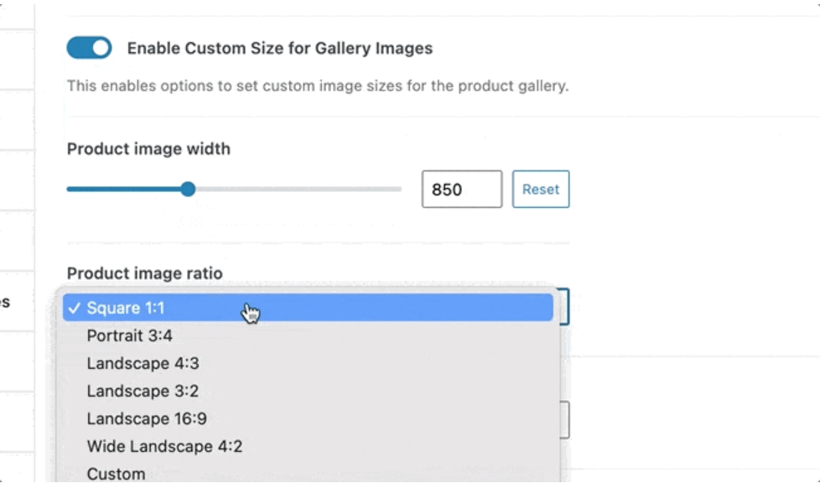This screenshot has height=504, width=820.
Task: Choose Portrait 3:4 from ratio list
Action: [x=129, y=335]
